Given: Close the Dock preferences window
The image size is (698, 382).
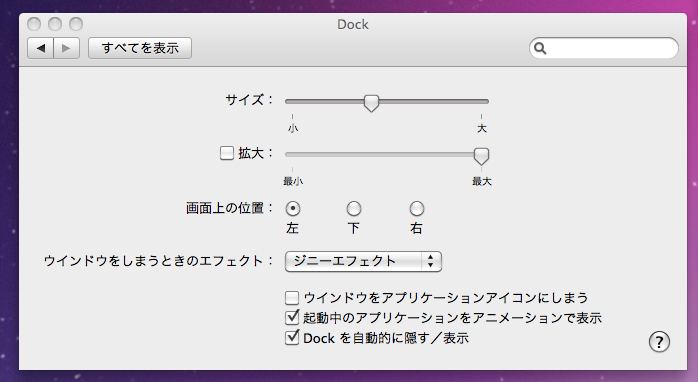Looking at the screenshot, I should 34,24.
